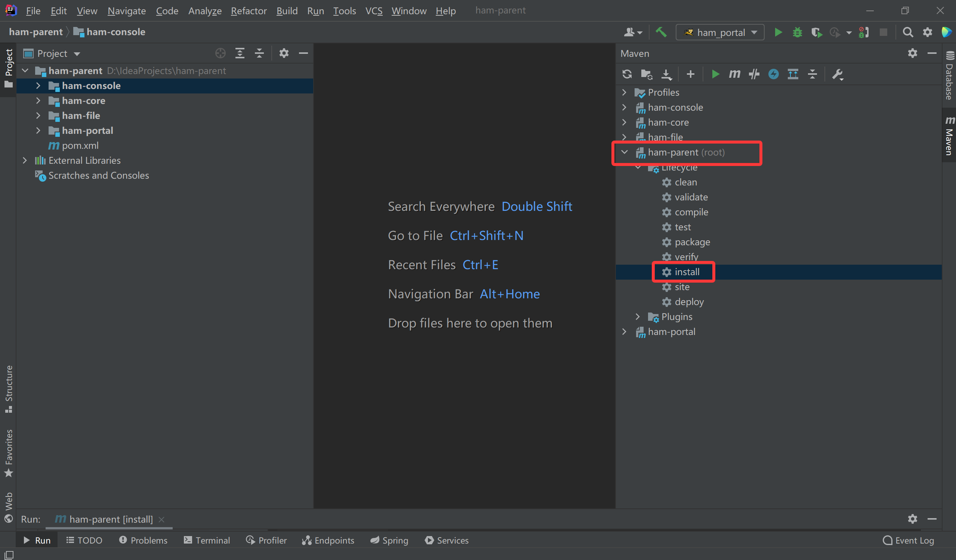
Task: Close the ham-parent [install] run tab
Action: pos(161,519)
